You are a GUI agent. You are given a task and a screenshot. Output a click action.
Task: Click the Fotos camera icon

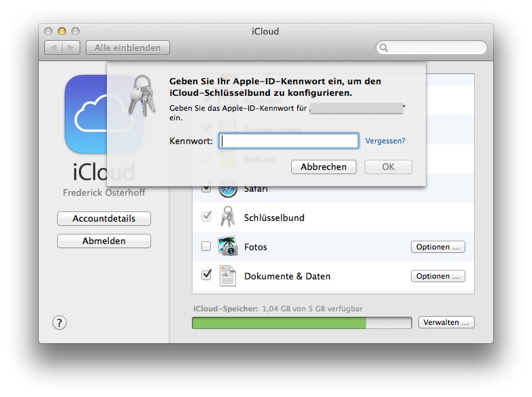point(228,246)
